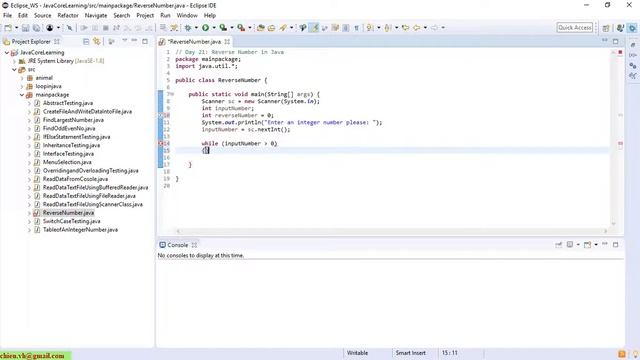
Task: Maximize the Project Explorer panel
Action: 145,41
